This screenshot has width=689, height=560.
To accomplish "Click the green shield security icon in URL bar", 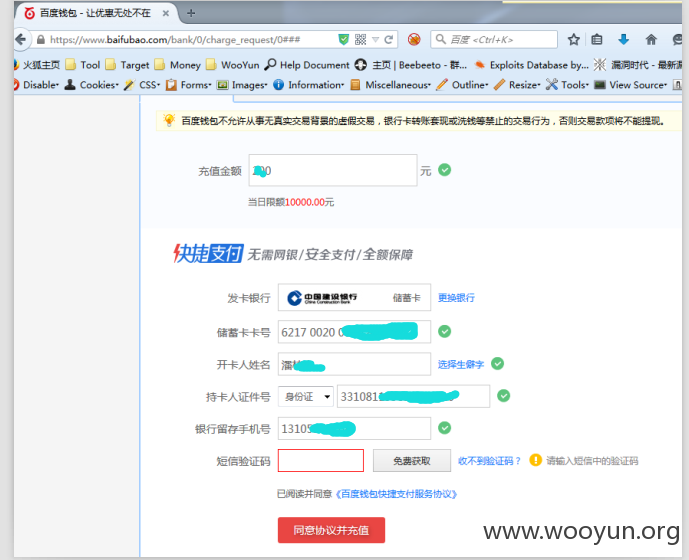I will pos(344,40).
